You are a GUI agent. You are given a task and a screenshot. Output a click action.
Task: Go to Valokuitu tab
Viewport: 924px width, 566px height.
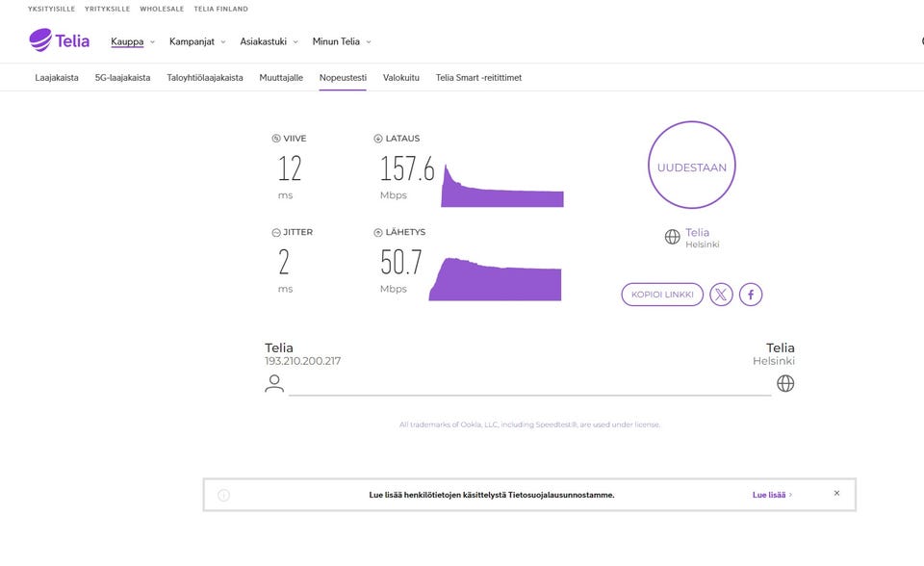click(401, 77)
